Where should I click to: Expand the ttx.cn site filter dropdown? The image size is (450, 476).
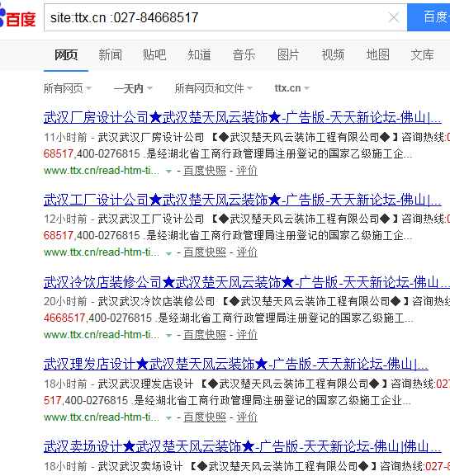point(292,88)
